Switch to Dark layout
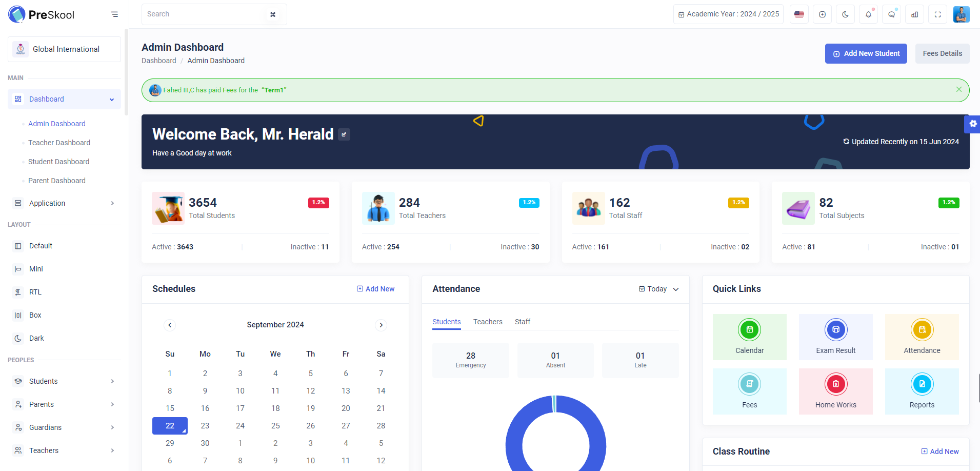This screenshot has height=471, width=980. (x=64, y=338)
